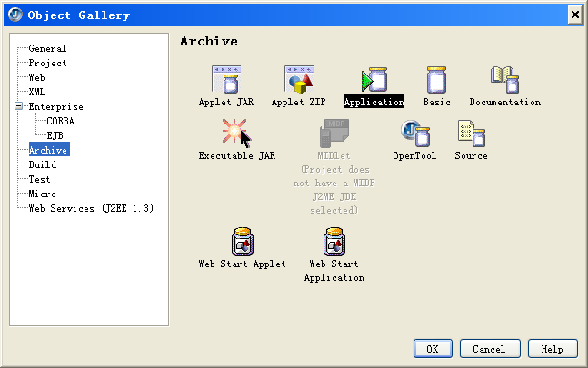Open Web Services (J2EE 1.3) category
This screenshot has width=588, height=368.
click(91, 208)
